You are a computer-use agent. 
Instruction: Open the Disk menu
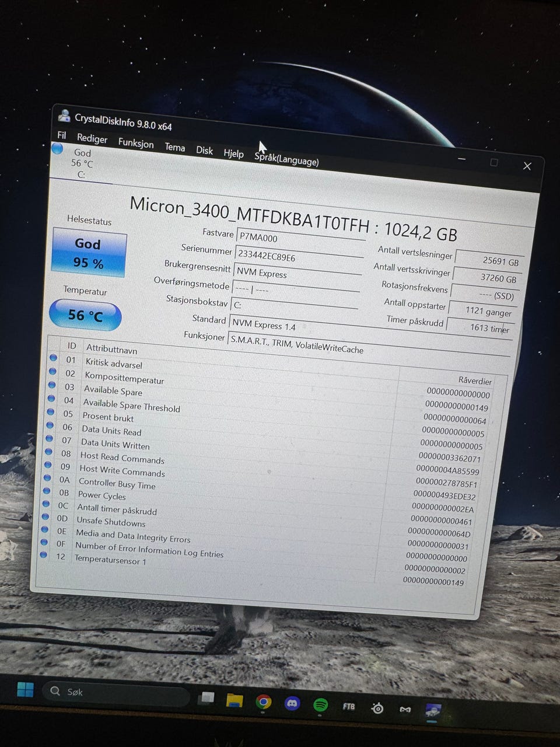click(204, 150)
